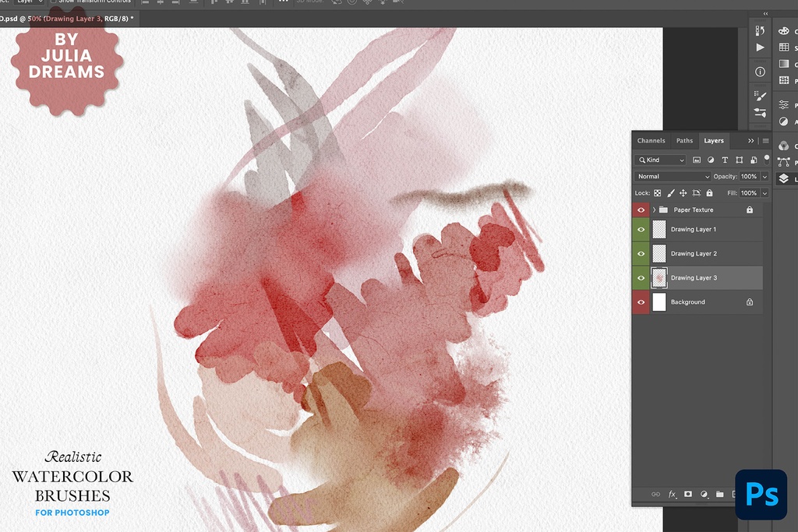The width and height of the screenshot is (798, 532).
Task: Click the Fill percentage value field
Action: click(x=748, y=193)
